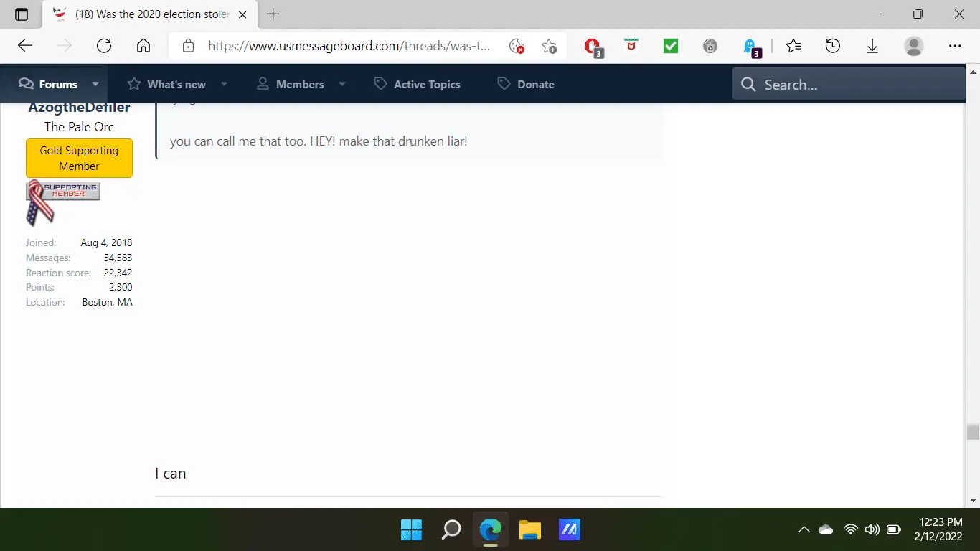Viewport: 980px width, 551px height.
Task: Open Settings and more menu
Action: point(955,46)
